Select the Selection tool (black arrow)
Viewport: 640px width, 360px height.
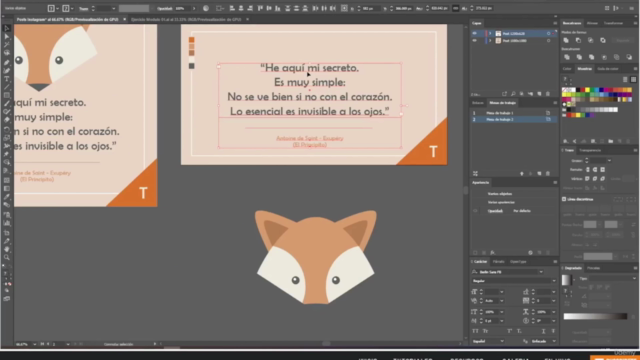pyautogui.click(x=7, y=28)
